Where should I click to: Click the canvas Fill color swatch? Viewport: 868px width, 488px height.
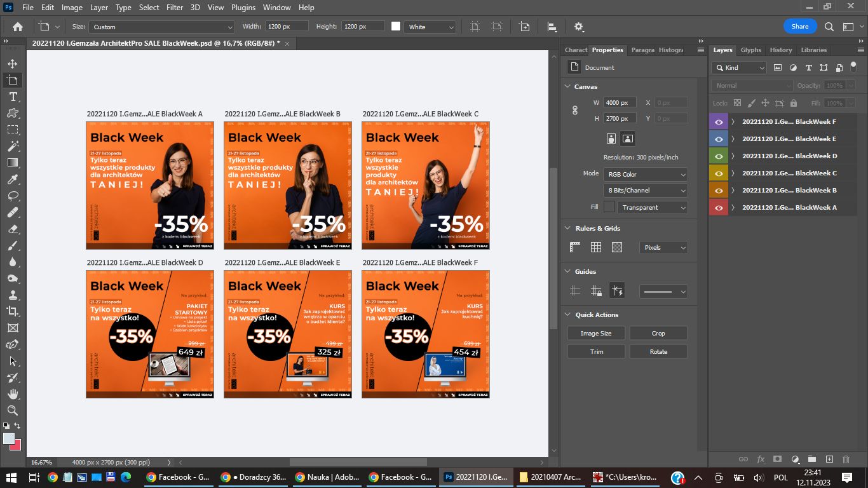pos(609,207)
